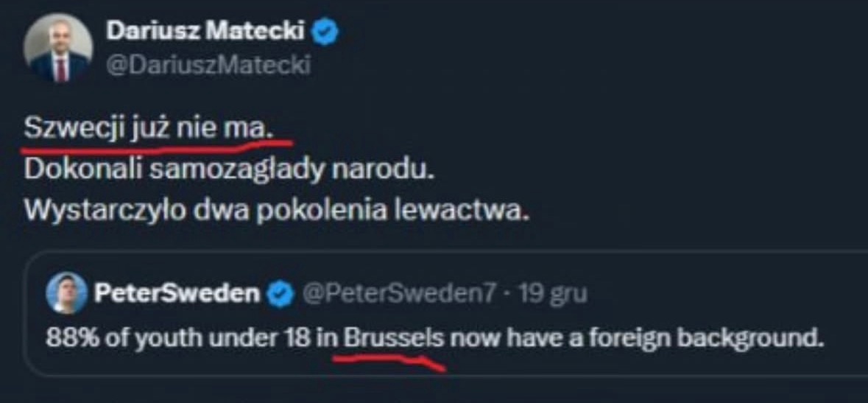Viewport: 868px width, 403px height.
Task: Click the red scribble under "Brussels"
Action: (x=390, y=360)
